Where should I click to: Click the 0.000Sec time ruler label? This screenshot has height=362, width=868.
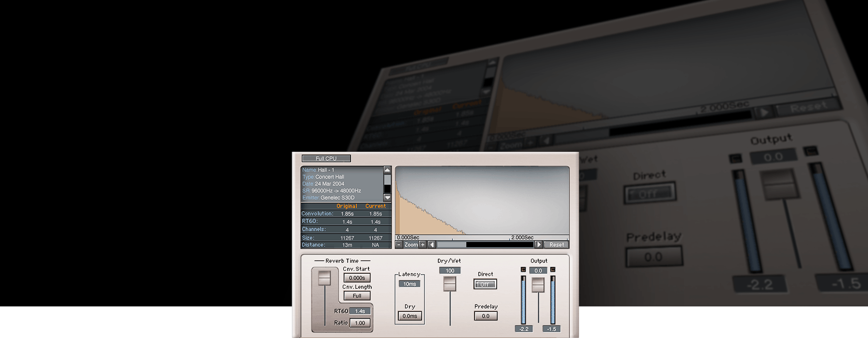pyautogui.click(x=408, y=237)
